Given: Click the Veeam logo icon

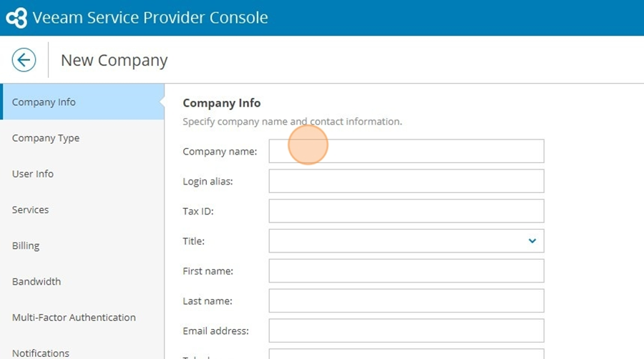Looking at the screenshot, I should click(16, 18).
